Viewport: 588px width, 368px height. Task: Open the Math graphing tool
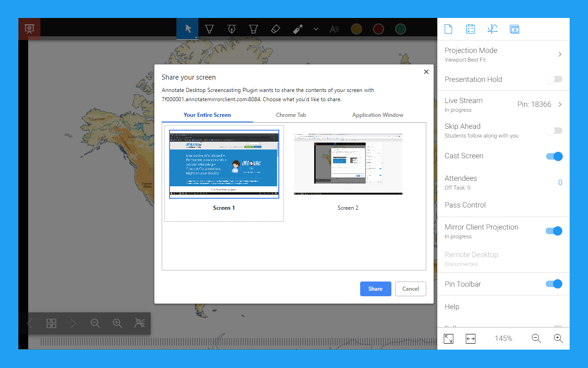492,29
